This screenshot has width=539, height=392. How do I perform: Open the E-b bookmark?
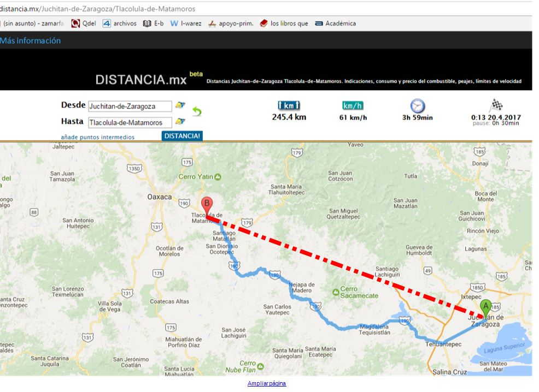(x=153, y=23)
